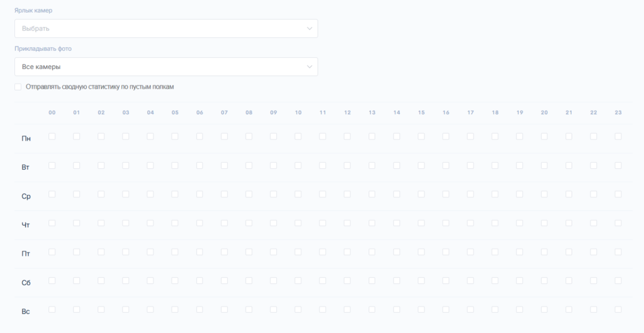Click the 12 hour column header
Image resolution: width=644 pixels, height=333 pixels.
(347, 112)
